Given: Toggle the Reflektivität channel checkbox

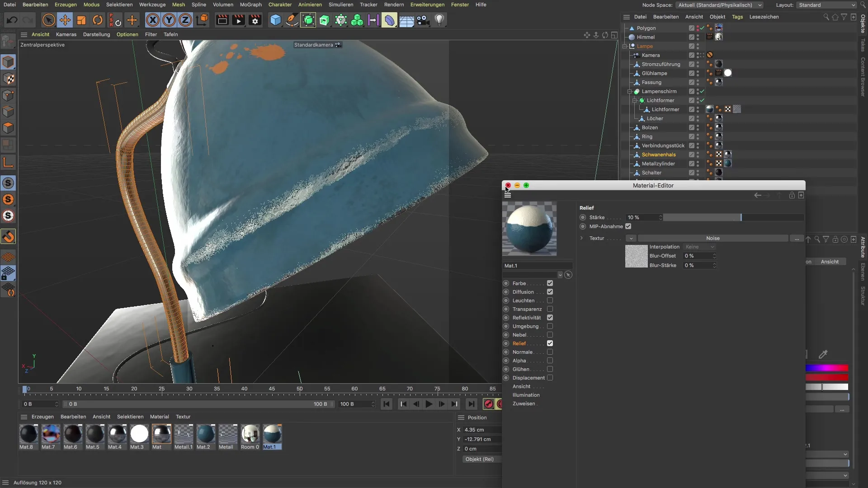Looking at the screenshot, I should click(x=550, y=318).
